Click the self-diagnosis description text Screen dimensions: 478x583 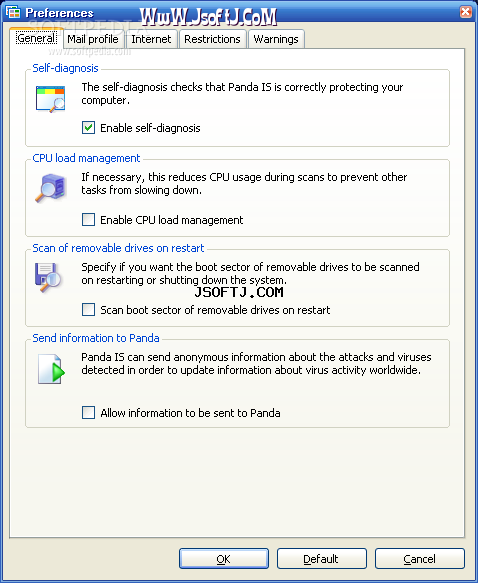[x=242, y=93]
